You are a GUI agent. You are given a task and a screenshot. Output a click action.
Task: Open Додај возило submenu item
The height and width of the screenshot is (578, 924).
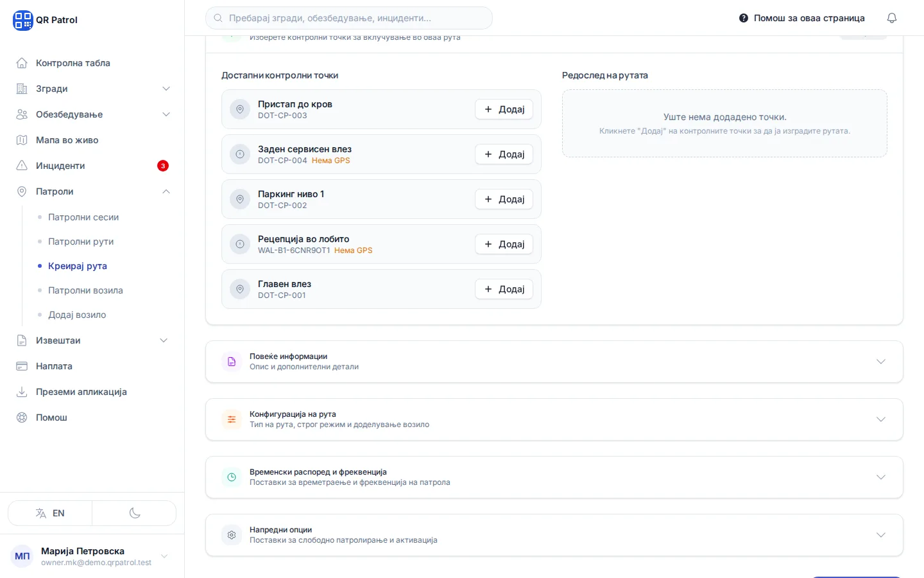77,315
